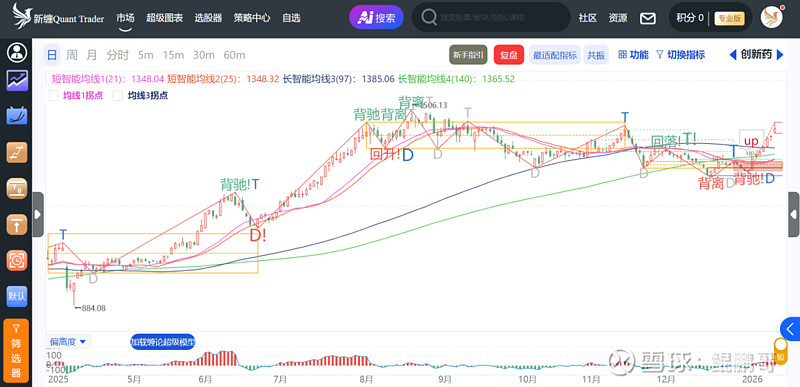The height and width of the screenshot is (387, 800).
Task: Toggle the 均线1拐点 checkbox
Action: [x=53, y=95]
